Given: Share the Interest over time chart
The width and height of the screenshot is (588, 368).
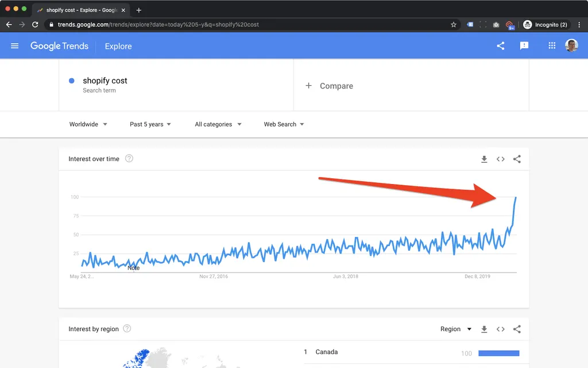Looking at the screenshot, I should [517, 159].
